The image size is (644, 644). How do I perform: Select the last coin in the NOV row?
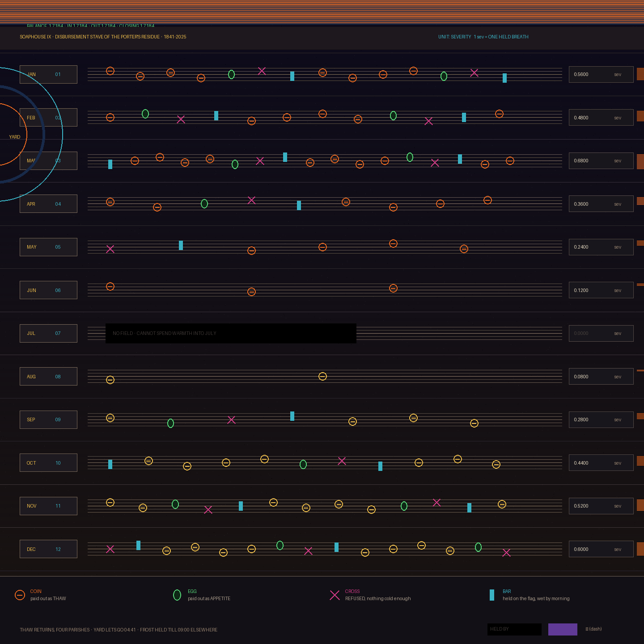(x=502, y=504)
